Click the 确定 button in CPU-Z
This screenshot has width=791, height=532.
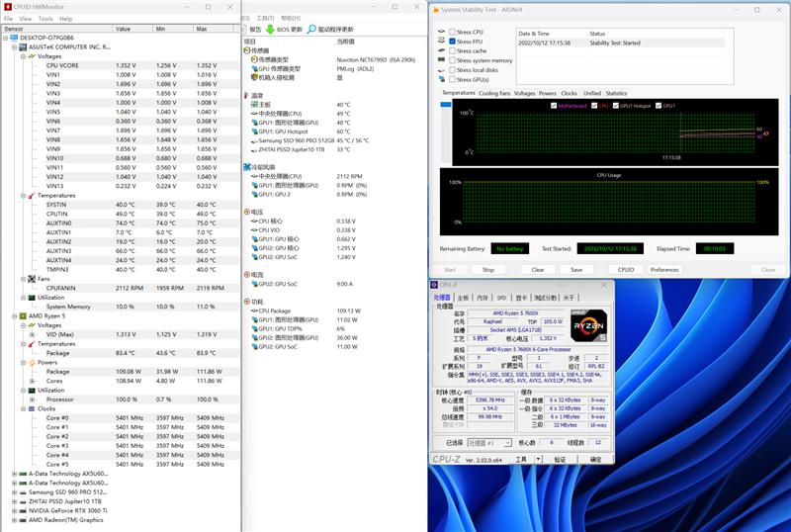pyautogui.click(x=596, y=459)
